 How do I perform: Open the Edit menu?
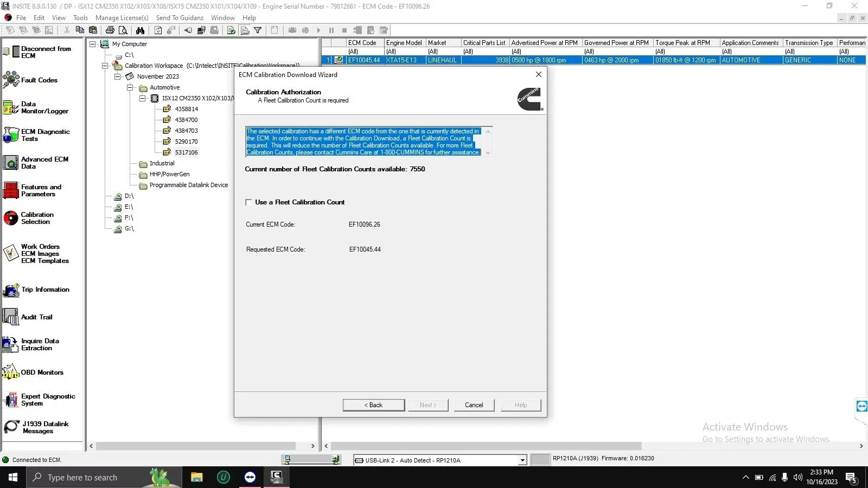point(39,18)
